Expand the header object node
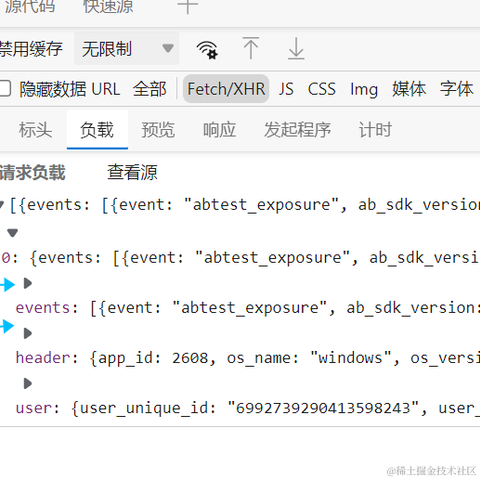Viewport: 480px width, 480px height. coord(28,333)
